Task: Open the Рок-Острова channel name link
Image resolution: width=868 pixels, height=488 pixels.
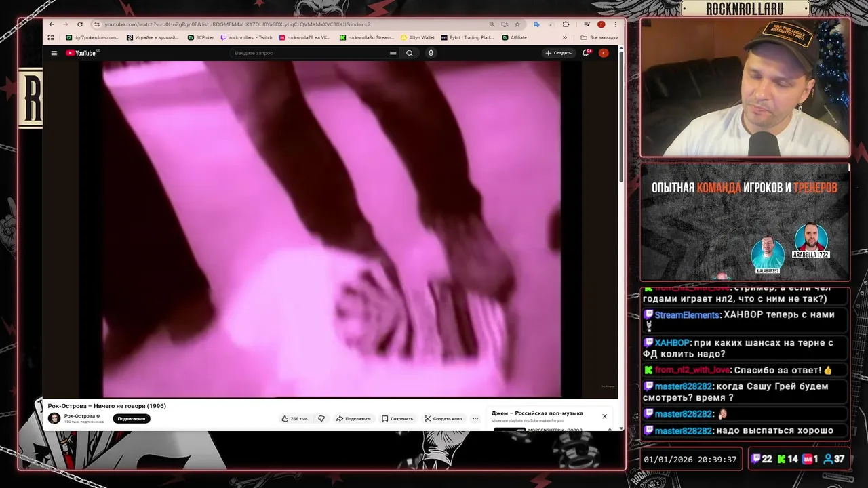Action: click(x=79, y=415)
